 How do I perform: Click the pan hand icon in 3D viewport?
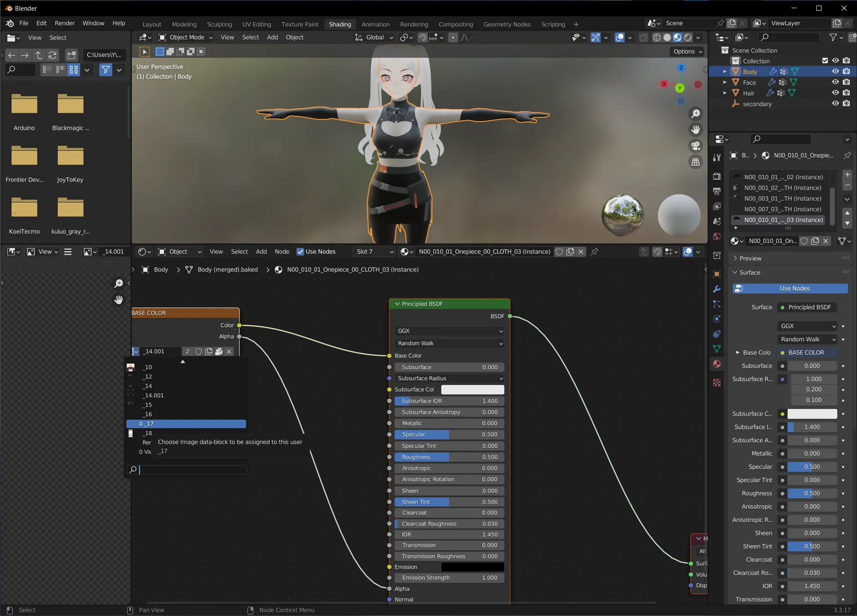click(696, 130)
